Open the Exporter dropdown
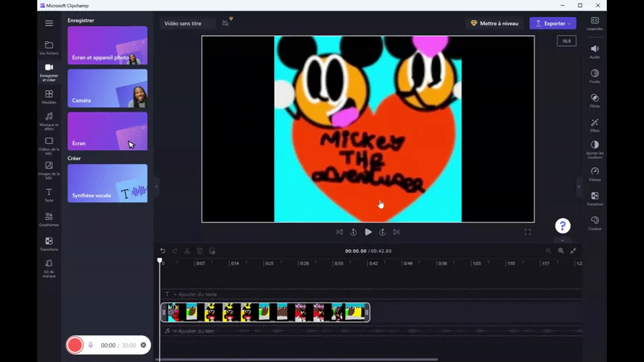The image size is (644, 362). [x=552, y=24]
